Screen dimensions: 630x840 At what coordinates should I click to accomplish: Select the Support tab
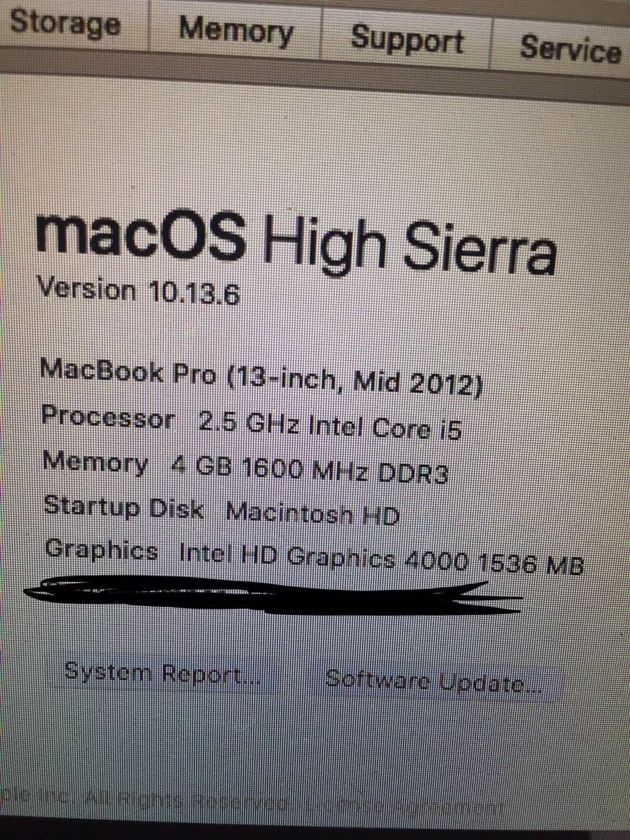(406, 40)
